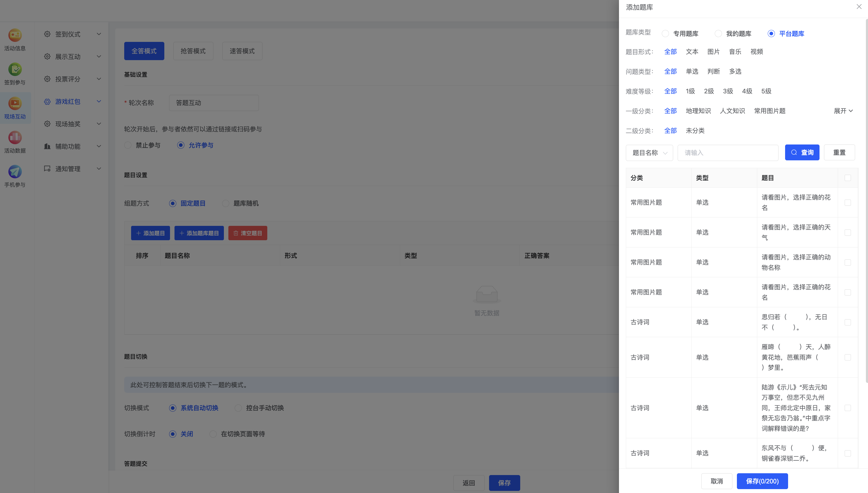Switch to the 速答模式 tab
This screenshot has height=493, width=868.
click(242, 51)
